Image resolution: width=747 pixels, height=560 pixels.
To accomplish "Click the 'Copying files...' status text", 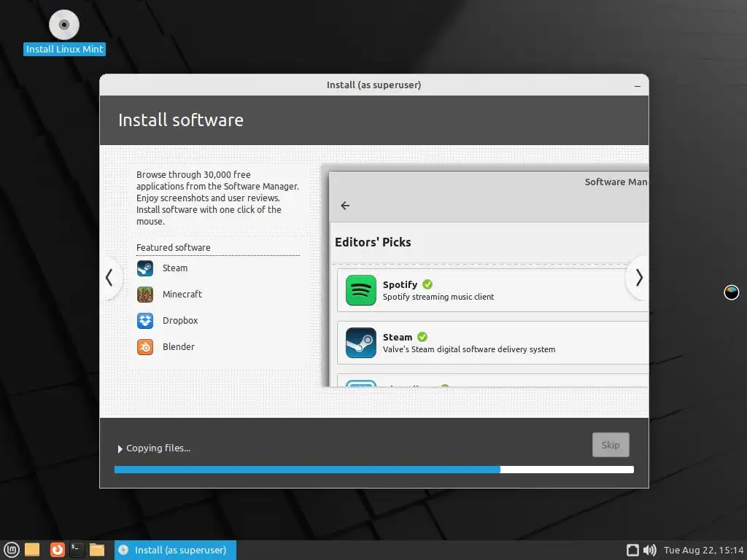I will (x=158, y=448).
